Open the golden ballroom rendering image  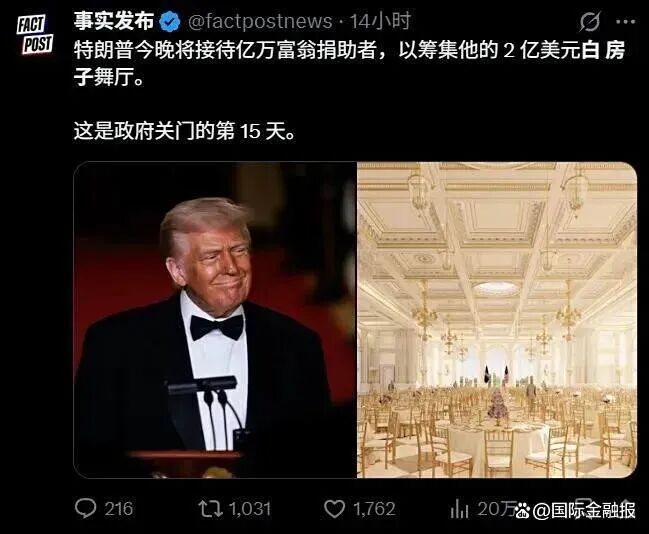click(497, 320)
